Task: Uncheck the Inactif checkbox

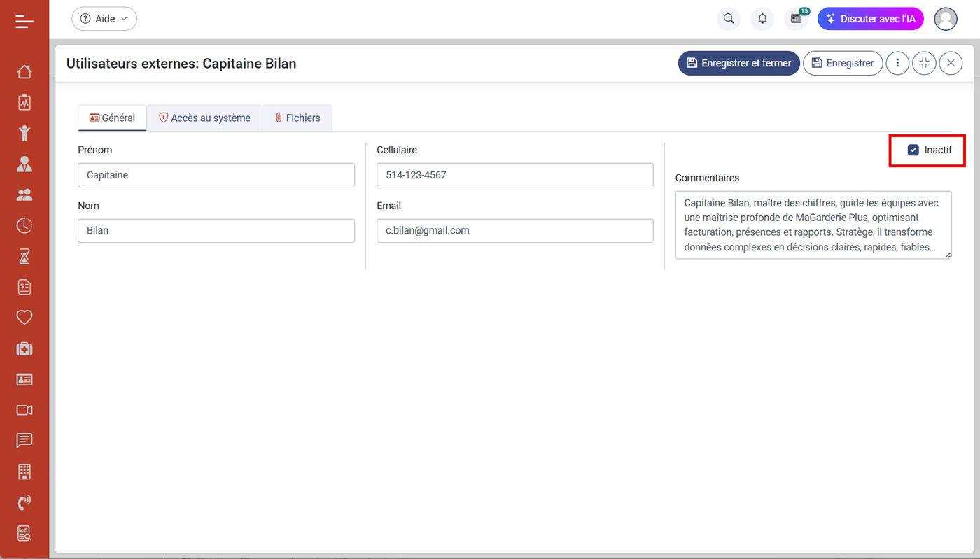Action: pyautogui.click(x=913, y=150)
